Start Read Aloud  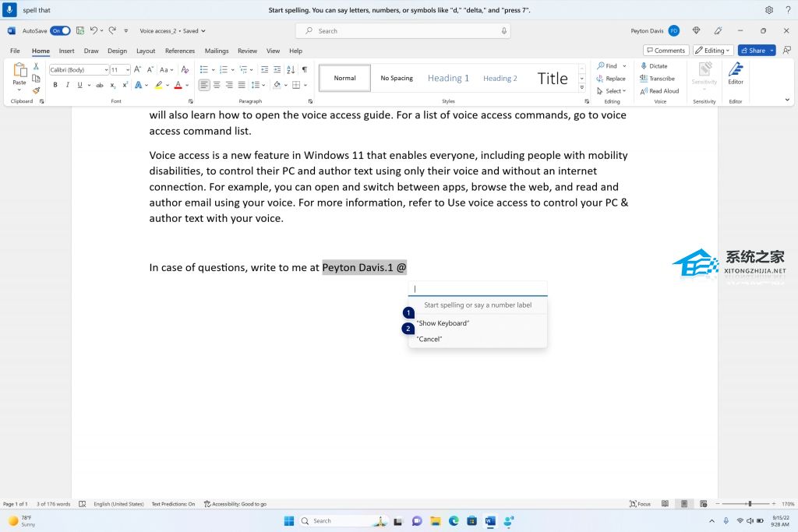(x=664, y=90)
